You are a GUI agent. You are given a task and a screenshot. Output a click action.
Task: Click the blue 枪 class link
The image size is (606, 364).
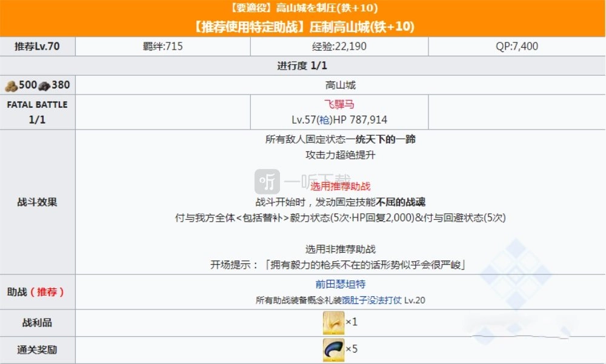pos(328,120)
